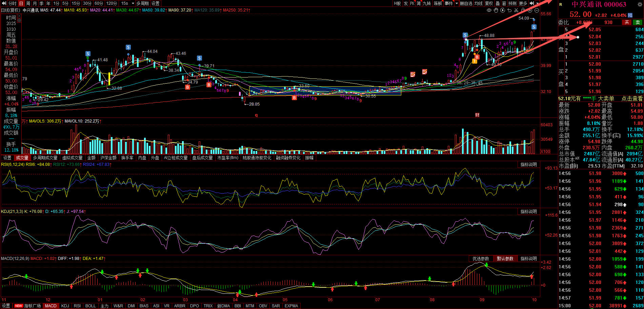The width and height of the screenshot is (644, 309).
Task: Click the B buy marker below 34.79
Action: pos(187,87)
